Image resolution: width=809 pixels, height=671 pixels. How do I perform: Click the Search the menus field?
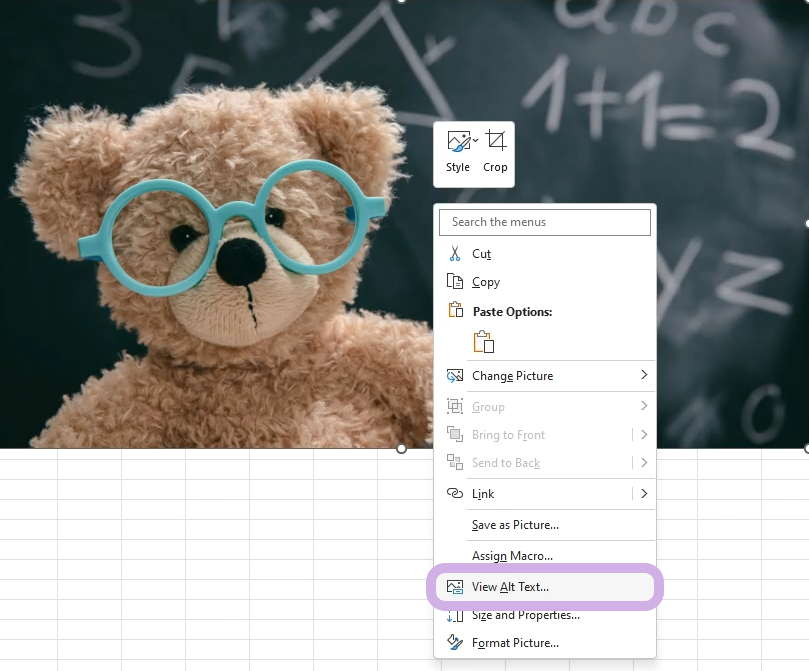545,222
